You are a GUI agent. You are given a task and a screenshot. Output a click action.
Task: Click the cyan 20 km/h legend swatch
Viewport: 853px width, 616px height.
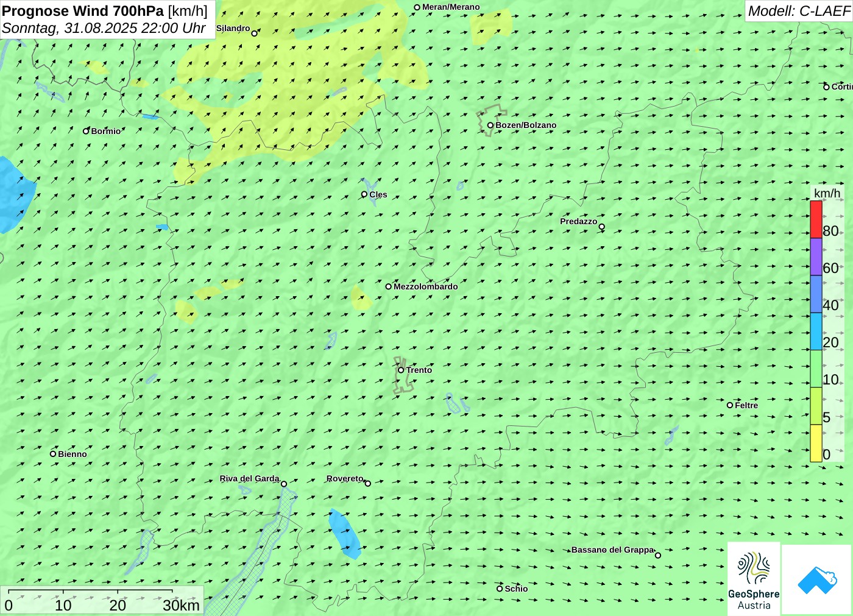point(816,331)
